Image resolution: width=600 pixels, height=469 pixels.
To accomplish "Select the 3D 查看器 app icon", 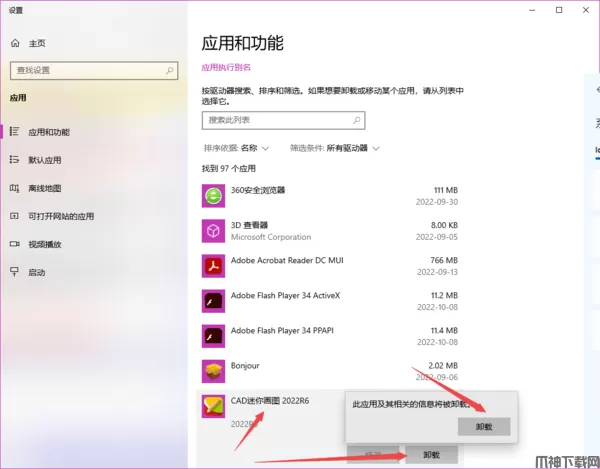I will click(x=213, y=231).
